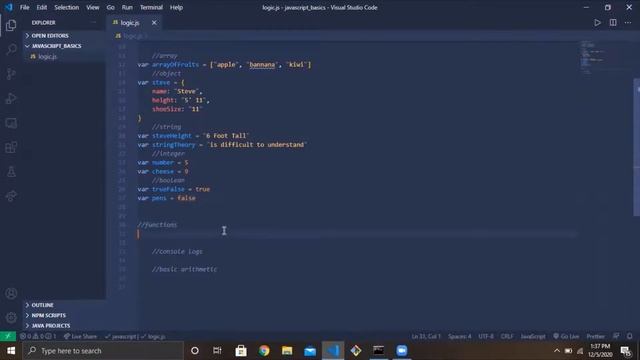Click the Windows taskbar search box

point(104,351)
